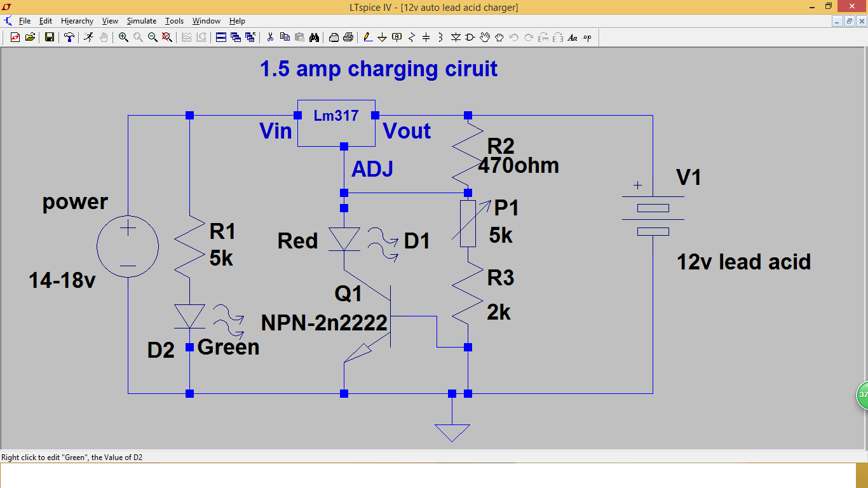The width and height of the screenshot is (868, 488).
Task: Place a diode using the diode icon
Action: point(455,37)
